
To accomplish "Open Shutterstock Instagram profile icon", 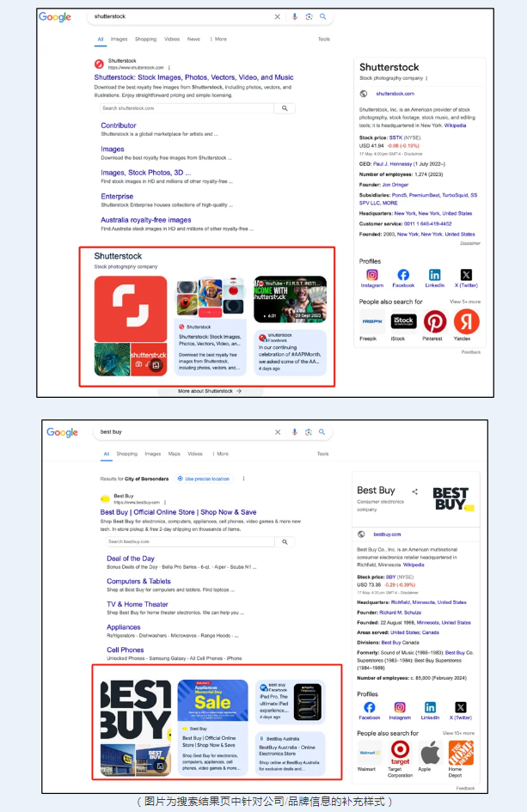I will [372, 275].
